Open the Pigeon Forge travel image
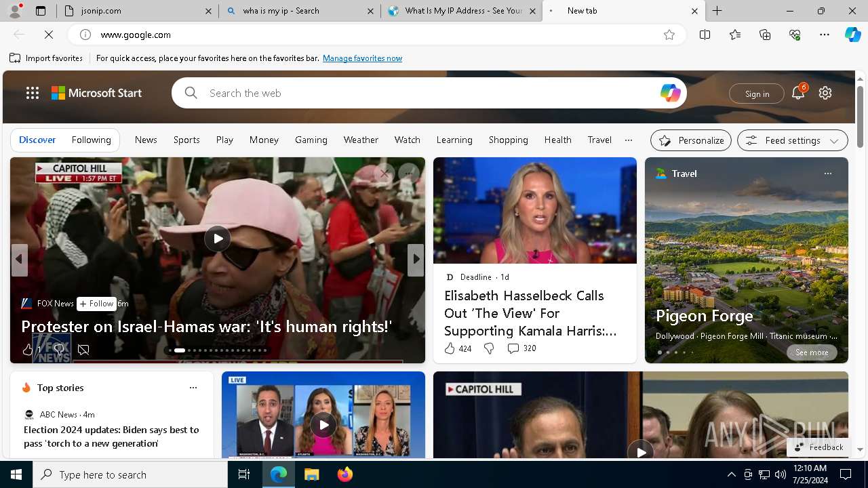Viewport: 868px width, 488px height. click(746, 260)
